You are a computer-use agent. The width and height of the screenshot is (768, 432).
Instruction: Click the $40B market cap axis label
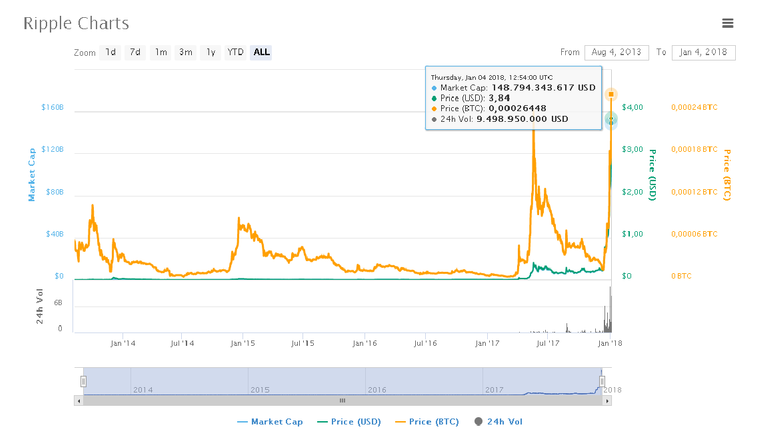tap(55, 234)
